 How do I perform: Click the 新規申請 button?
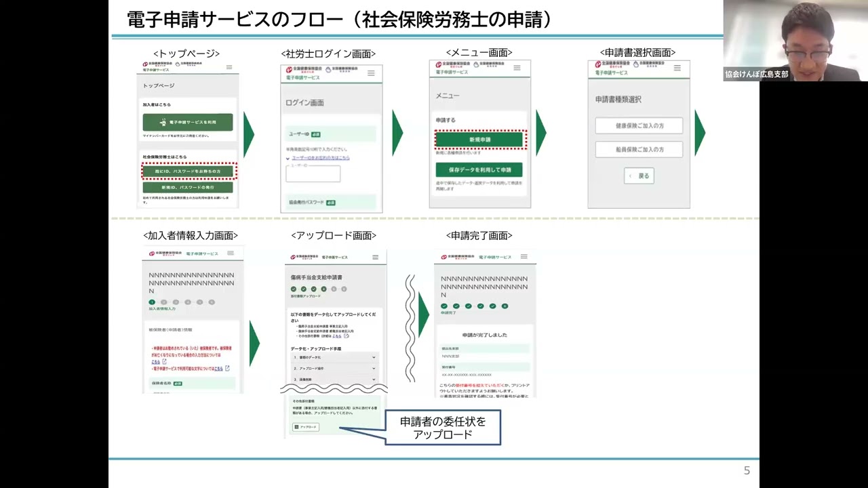pyautogui.click(x=479, y=140)
